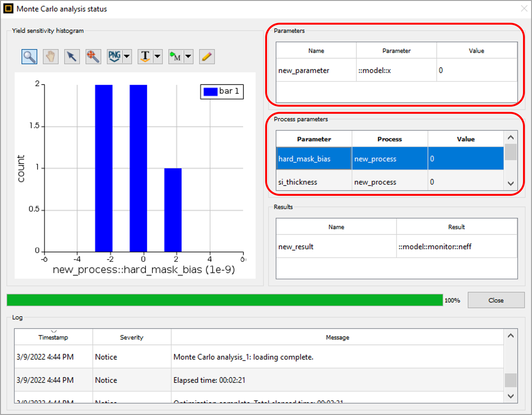Screen dimensions: 532x415
Task: Select the pan hand tool
Action: 51,57
